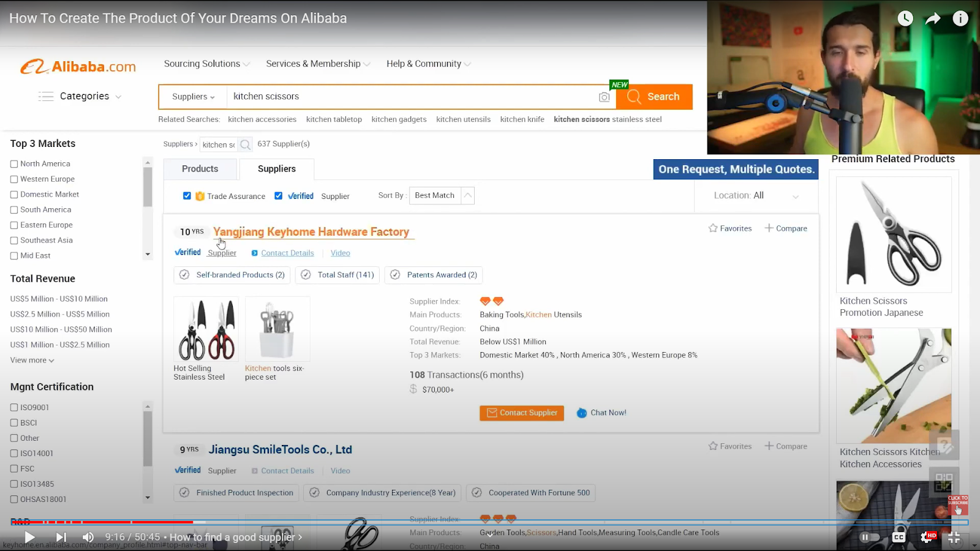Check the ISO9001 certification box
This screenshot has width=980, height=551.
pyautogui.click(x=14, y=408)
